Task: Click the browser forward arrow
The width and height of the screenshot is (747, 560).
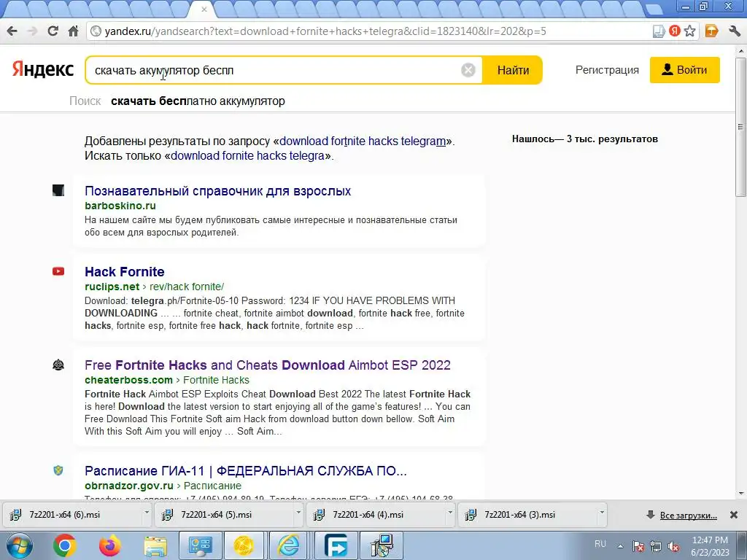Action: (x=32, y=31)
